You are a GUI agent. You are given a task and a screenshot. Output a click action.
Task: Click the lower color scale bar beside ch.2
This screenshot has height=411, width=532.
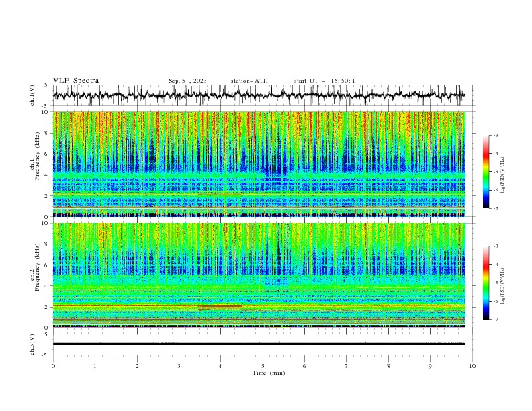[x=486, y=283]
